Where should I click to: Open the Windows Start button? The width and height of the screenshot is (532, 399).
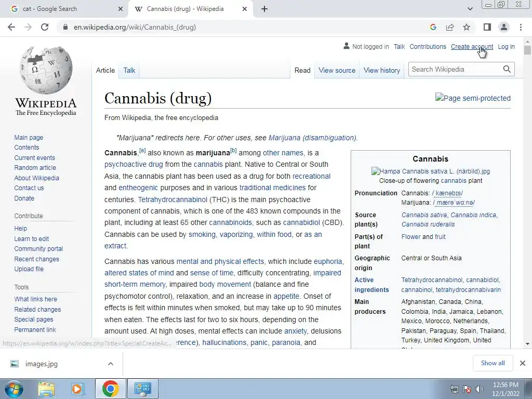[14, 389]
